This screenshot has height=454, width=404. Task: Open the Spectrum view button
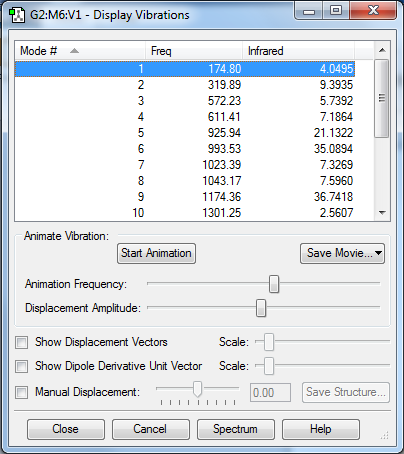[236, 429]
